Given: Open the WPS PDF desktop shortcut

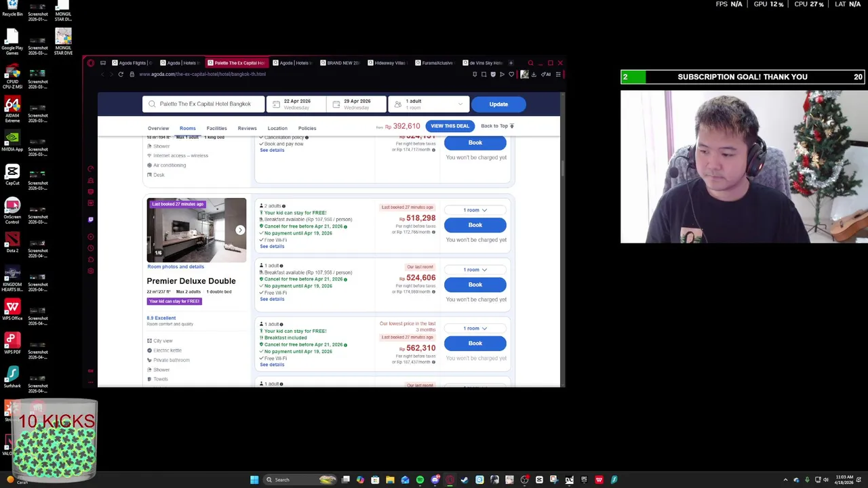Looking at the screenshot, I should coord(12,344).
